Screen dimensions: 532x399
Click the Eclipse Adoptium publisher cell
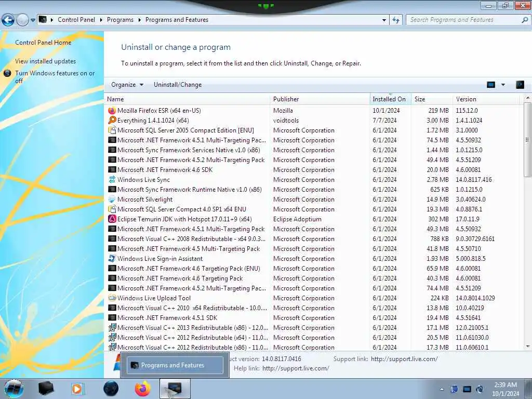point(297,219)
